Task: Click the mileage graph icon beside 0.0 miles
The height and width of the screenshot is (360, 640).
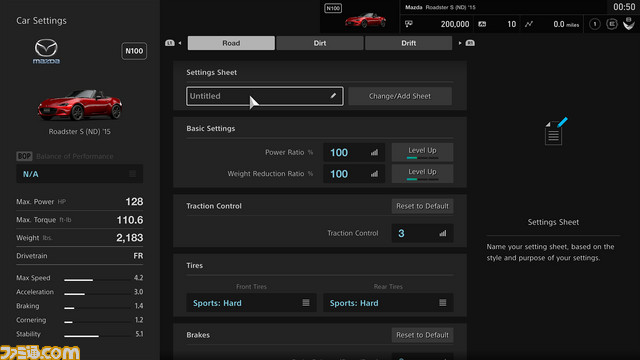Action: pos(529,24)
